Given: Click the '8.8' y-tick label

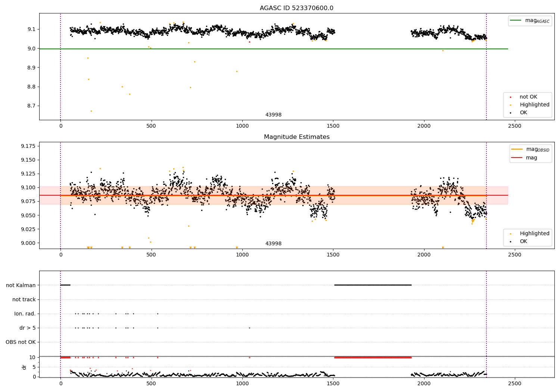Looking at the screenshot, I should click(31, 87).
